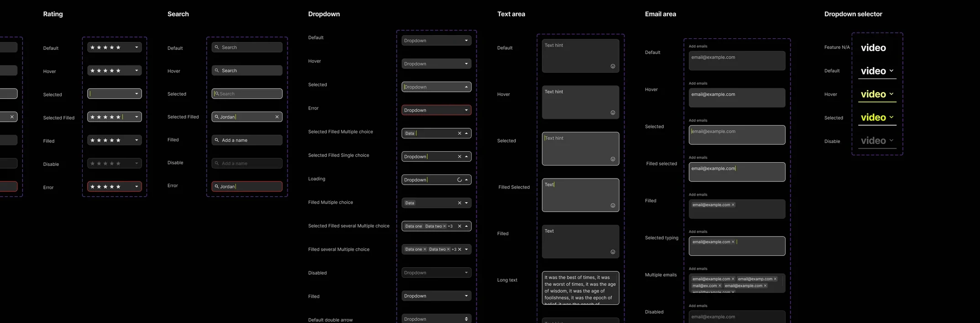Click the Disable state video selector
Viewport: 980px width, 323px height.
(x=877, y=141)
